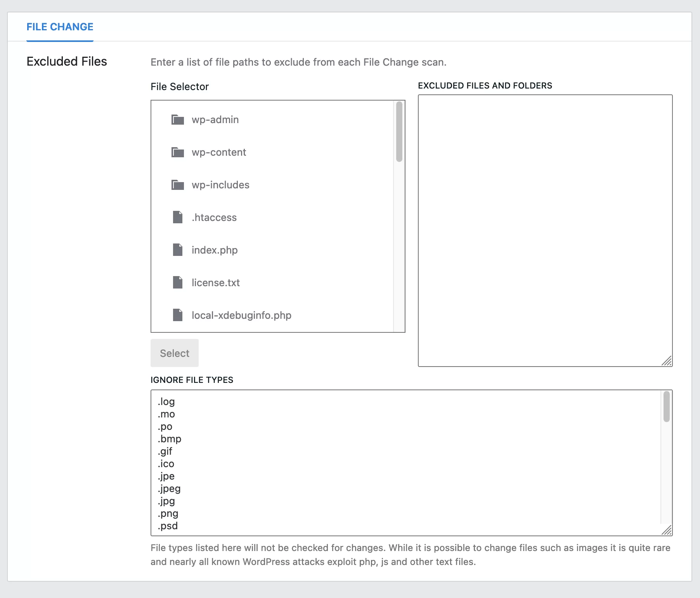This screenshot has height=598, width=700.
Task: Choose the local-xdebuginfo.php file name
Action: point(241,315)
